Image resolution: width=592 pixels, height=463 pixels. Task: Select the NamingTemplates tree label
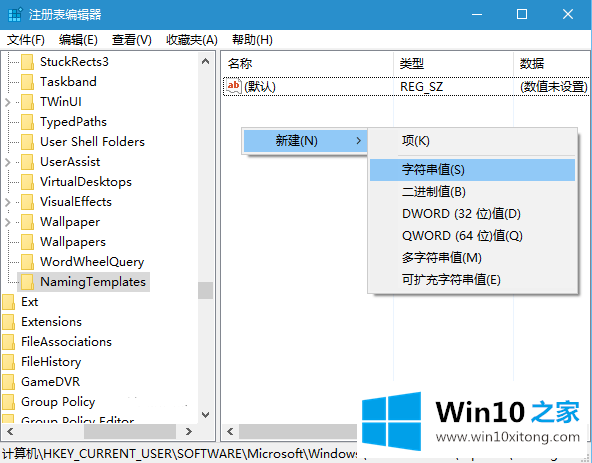click(x=93, y=282)
